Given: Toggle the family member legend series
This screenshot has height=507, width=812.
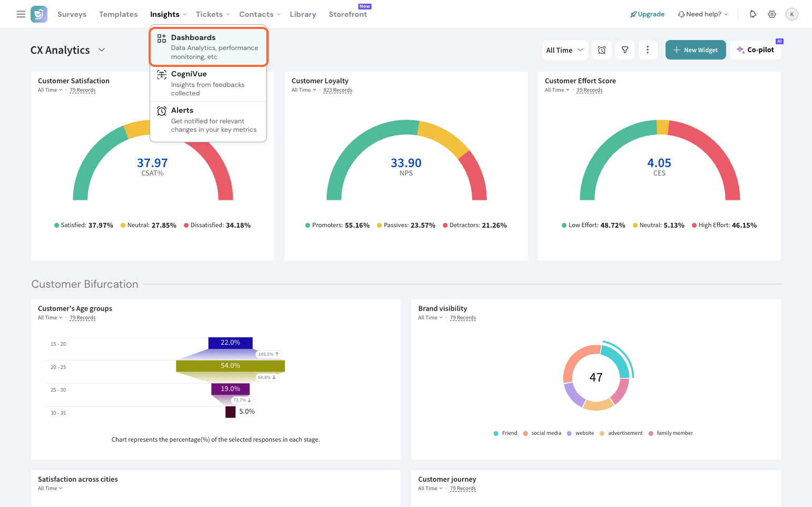Looking at the screenshot, I should coord(671,433).
